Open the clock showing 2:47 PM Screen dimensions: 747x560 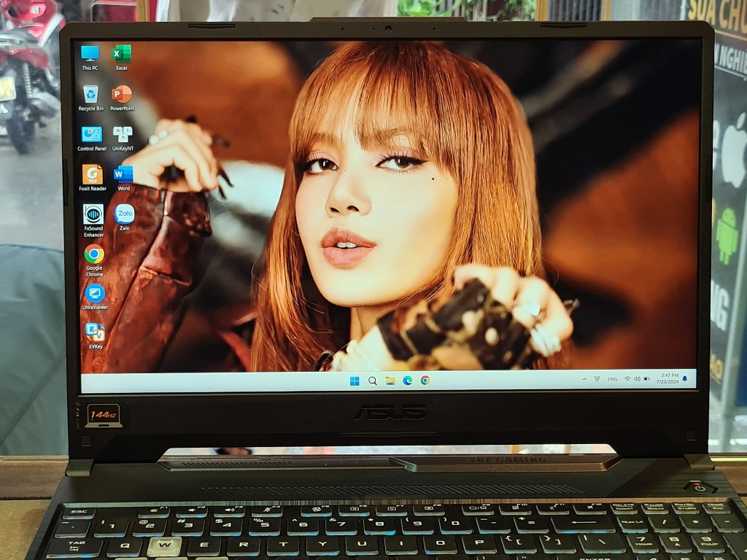pyautogui.click(x=667, y=378)
